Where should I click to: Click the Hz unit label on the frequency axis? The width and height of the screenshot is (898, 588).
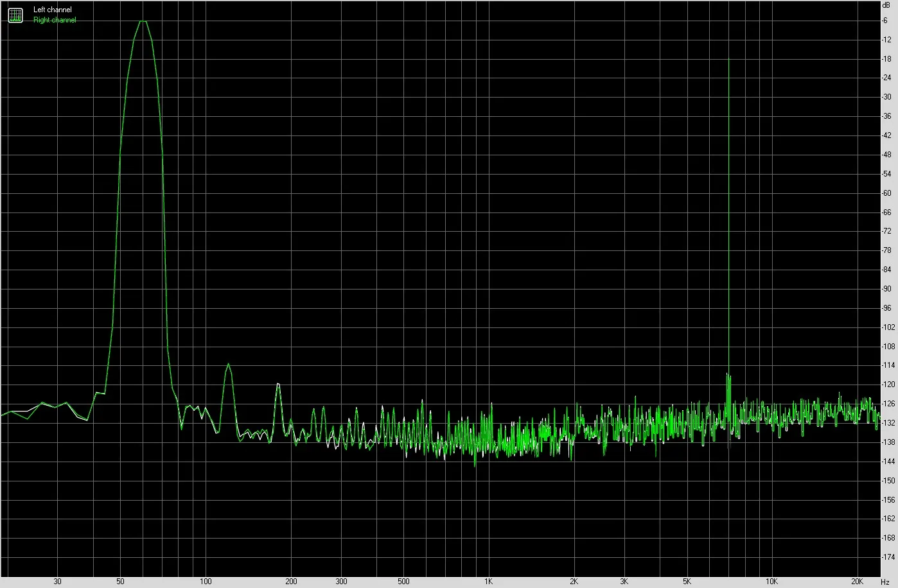point(885,582)
